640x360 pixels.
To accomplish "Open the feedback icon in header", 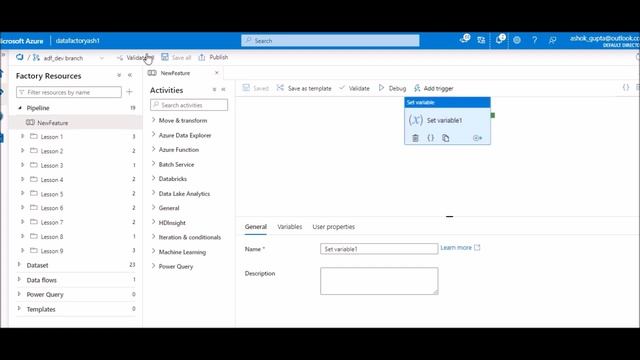I will [552, 40].
